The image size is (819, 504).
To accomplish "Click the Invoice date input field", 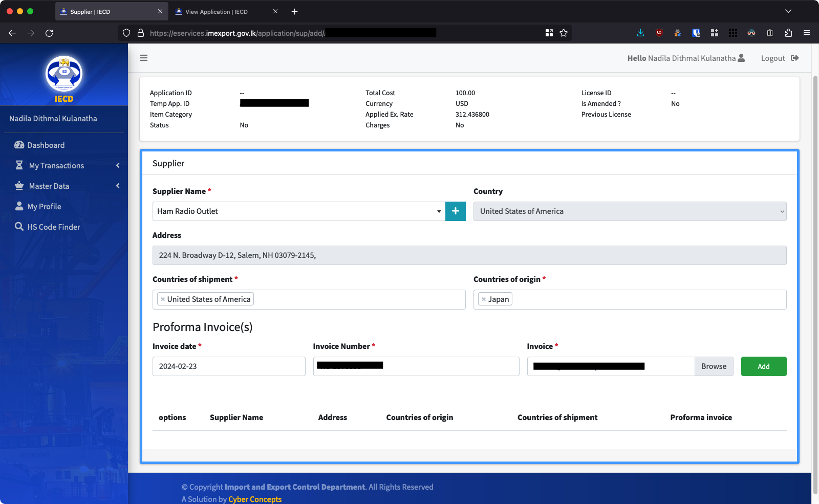I will (229, 366).
